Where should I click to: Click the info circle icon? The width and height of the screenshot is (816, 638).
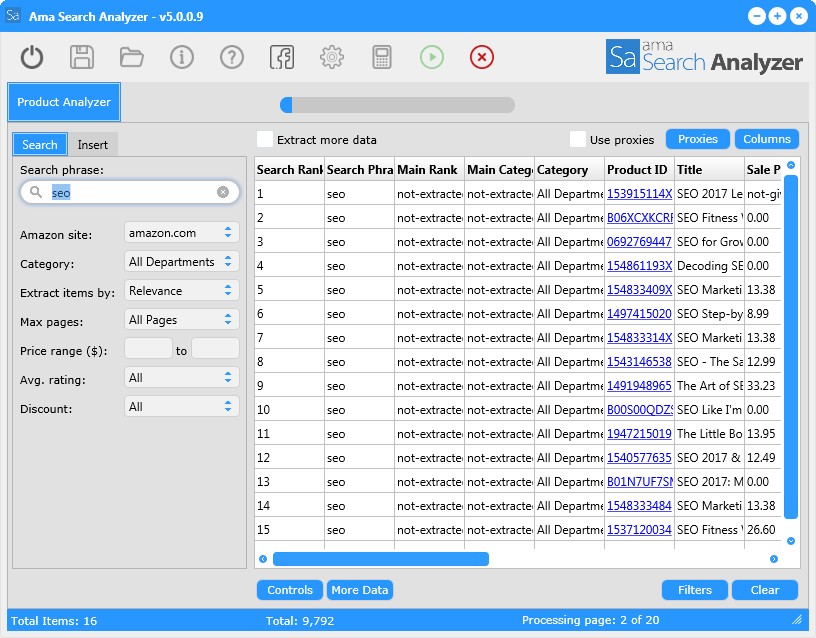[x=182, y=57]
